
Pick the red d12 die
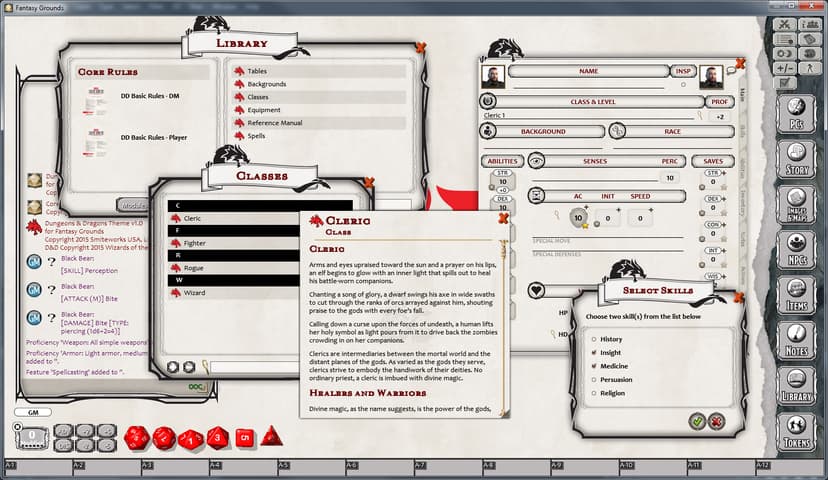(164, 438)
